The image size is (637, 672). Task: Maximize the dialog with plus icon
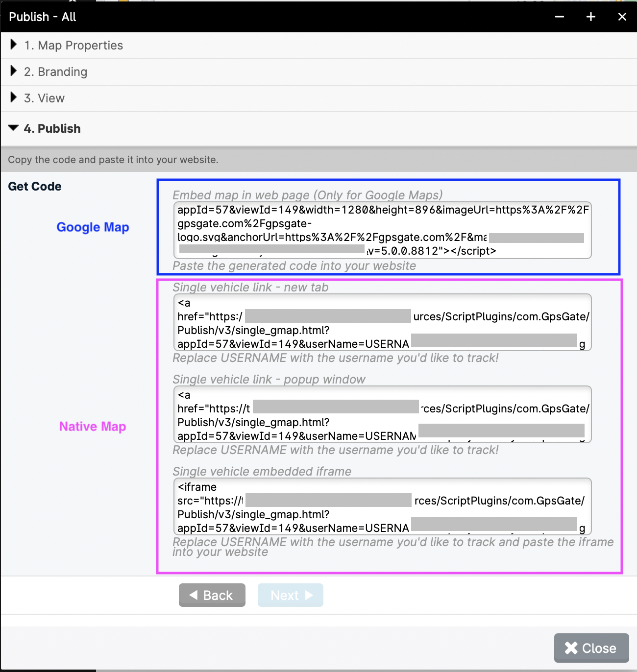(591, 17)
